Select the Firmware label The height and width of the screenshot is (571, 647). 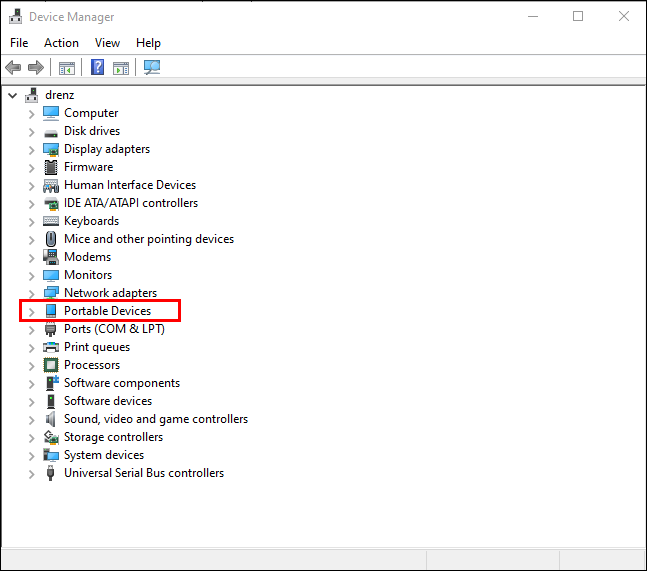click(89, 167)
